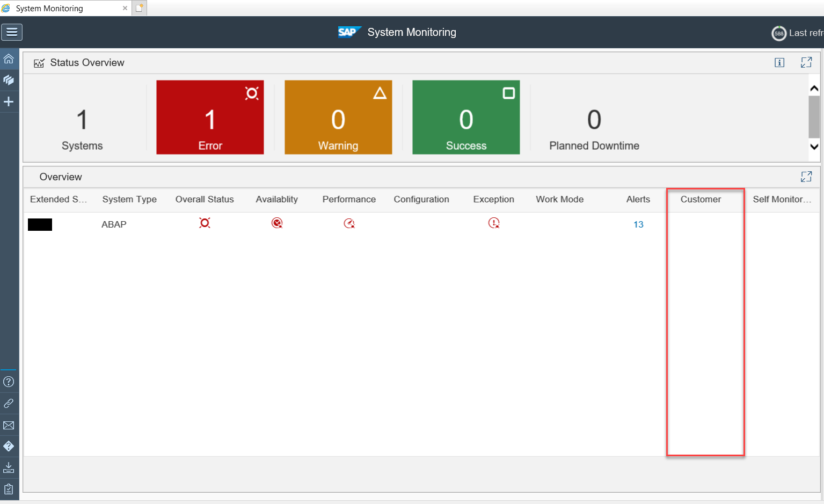824x504 pixels.
Task: Open the stacked layers sidebar icon
Action: pyautogui.click(x=9, y=80)
